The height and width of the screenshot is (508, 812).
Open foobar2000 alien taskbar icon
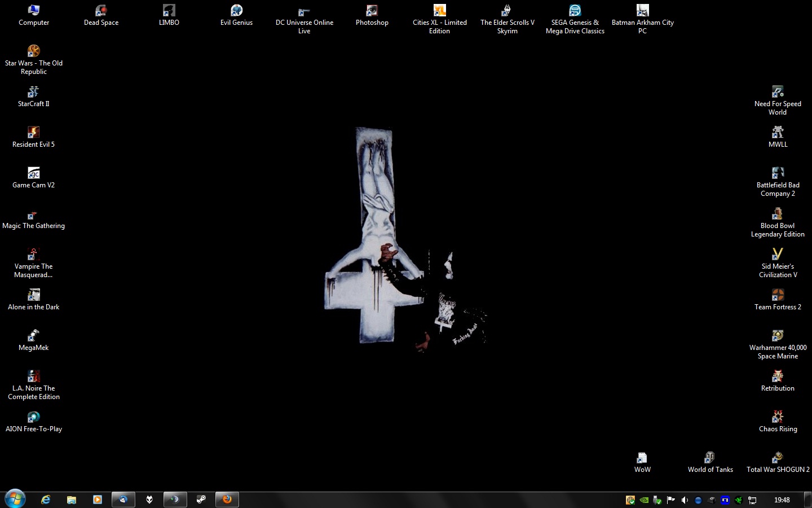tap(149, 500)
